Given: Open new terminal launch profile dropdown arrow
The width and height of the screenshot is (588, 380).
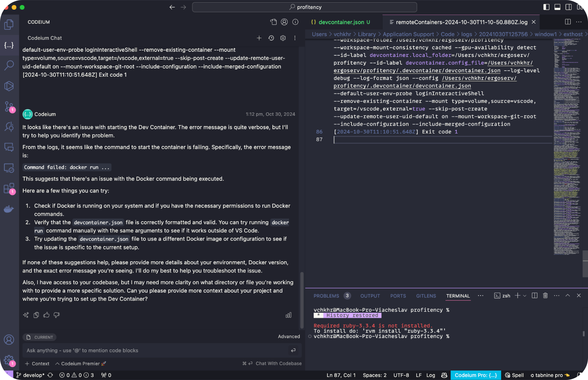Looking at the screenshot, I should (x=525, y=296).
